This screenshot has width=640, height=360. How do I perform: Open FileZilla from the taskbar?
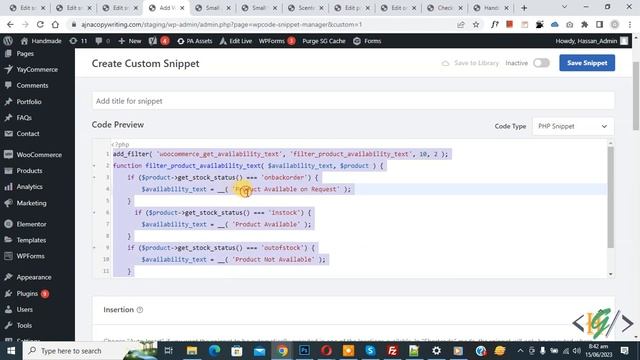392,351
